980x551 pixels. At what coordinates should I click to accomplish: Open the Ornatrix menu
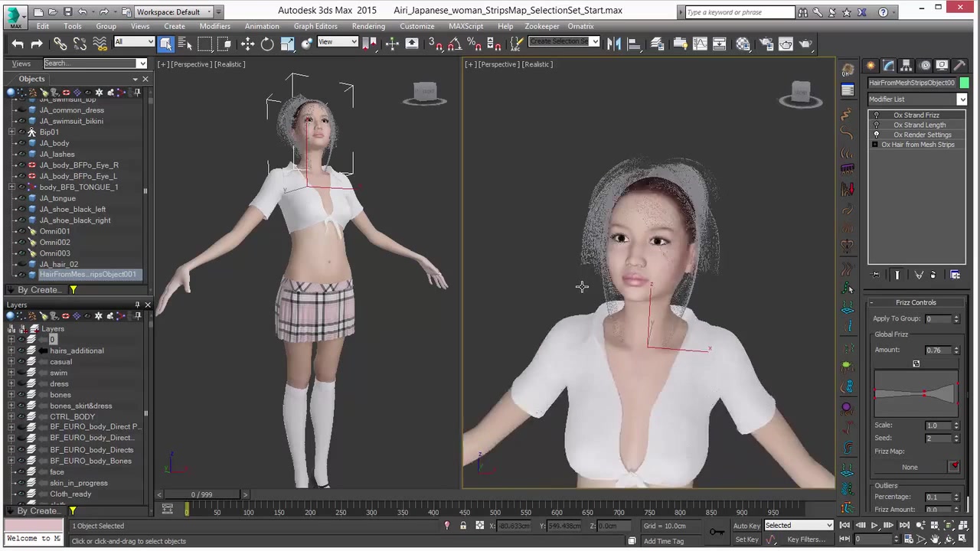tap(580, 26)
